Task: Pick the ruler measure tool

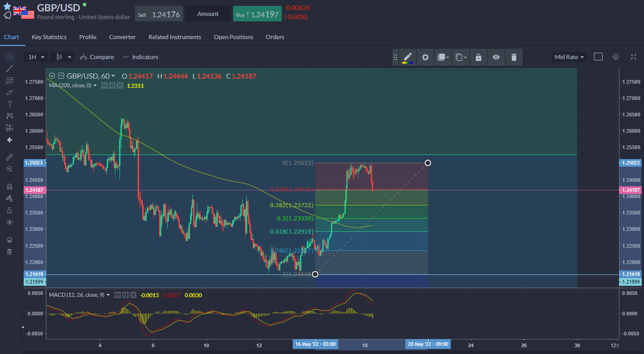Action: tap(9, 157)
